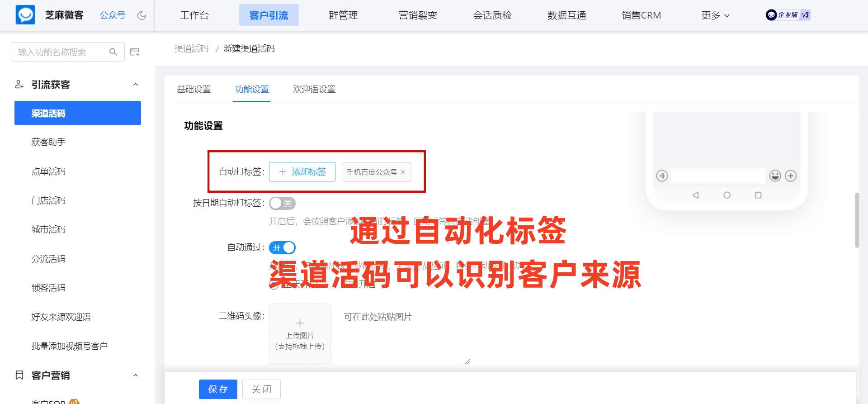Open 销售CRM in top navigation
868x404 pixels.
tap(641, 15)
